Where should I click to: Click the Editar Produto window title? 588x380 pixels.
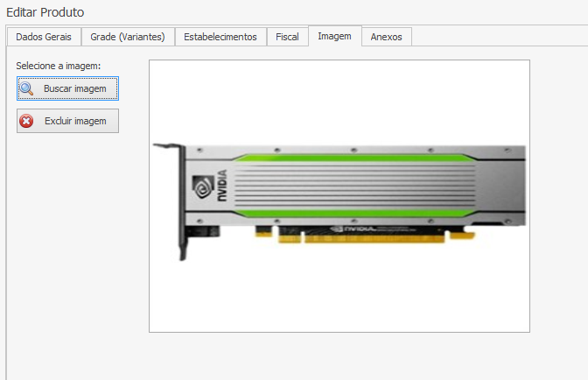coord(45,11)
